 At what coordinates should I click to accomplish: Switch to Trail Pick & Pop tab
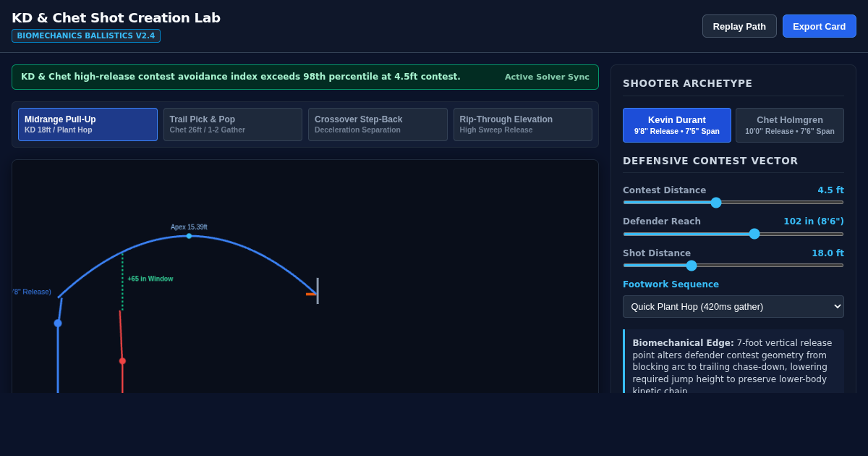click(233, 124)
